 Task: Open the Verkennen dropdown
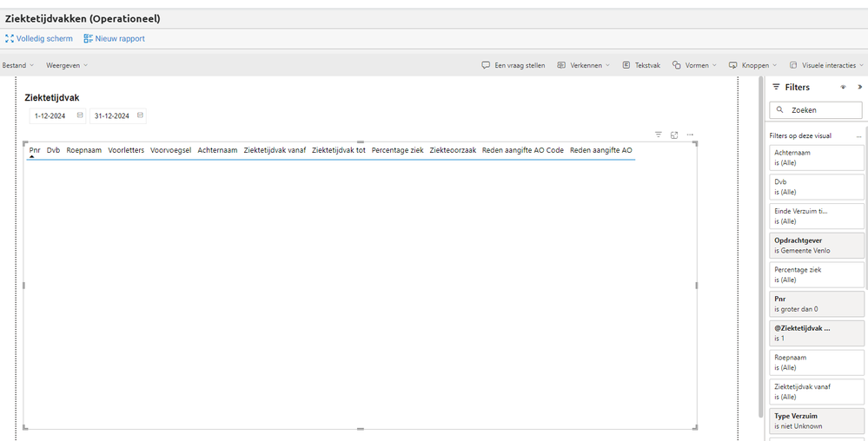584,65
